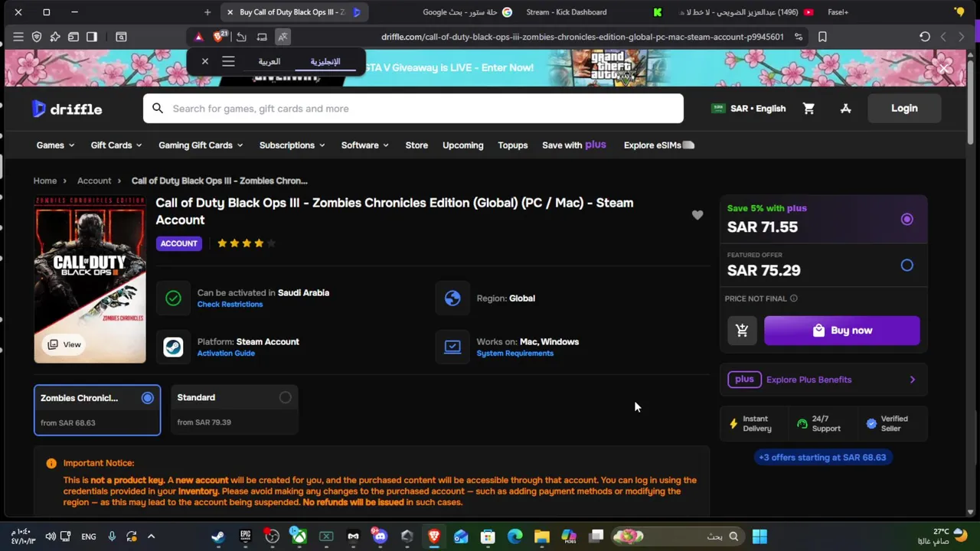Click the search magnifier icon in search bar

[158, 109]
